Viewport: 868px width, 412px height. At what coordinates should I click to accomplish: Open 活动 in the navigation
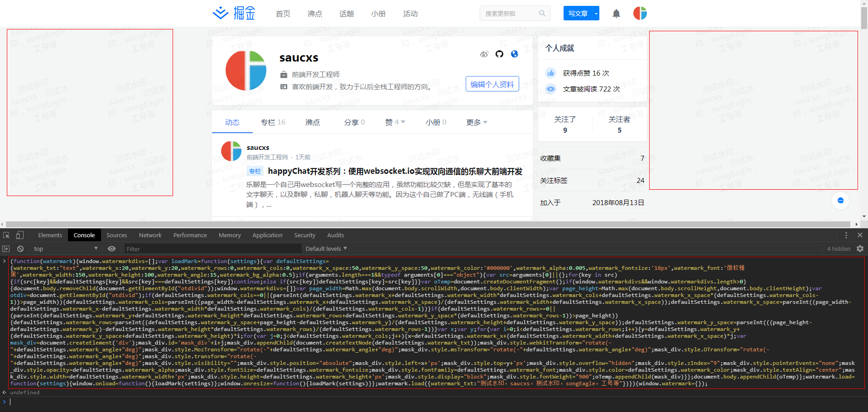pyautogui.click(x=410, y=14)
